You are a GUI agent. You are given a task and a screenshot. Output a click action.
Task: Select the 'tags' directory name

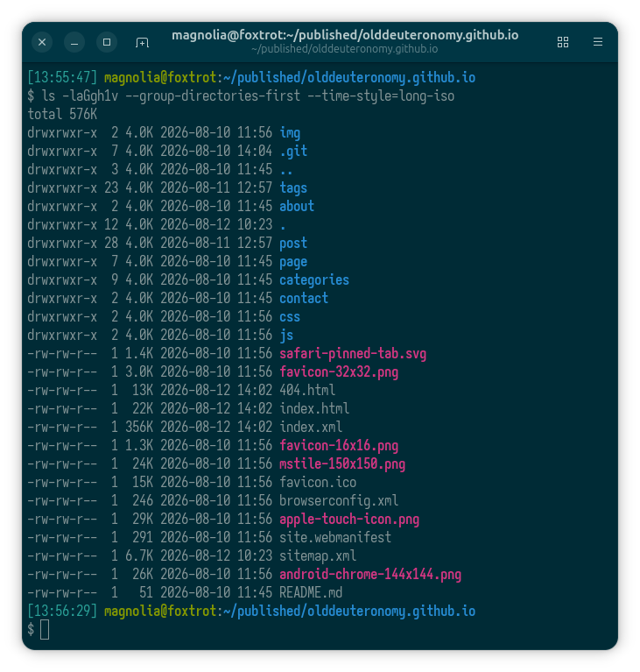pyautogui.click(x=293, y=188)
